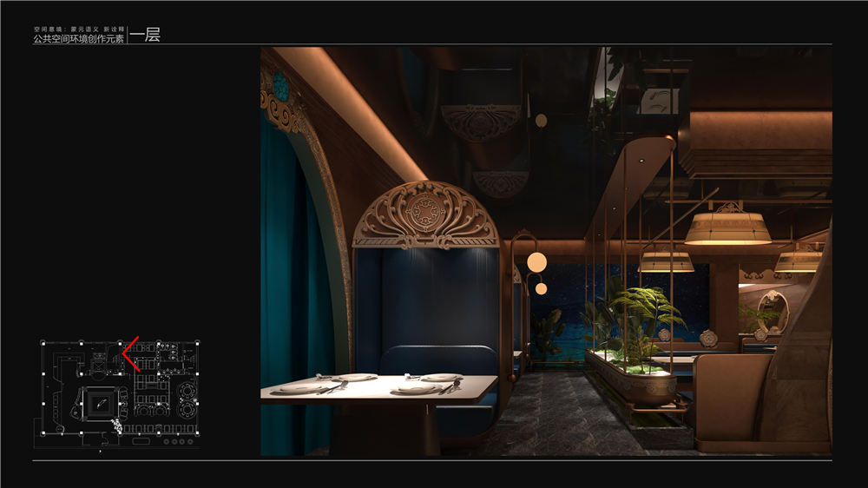The image size is (868, 488).
Task: Click the top-left corner handle of floor plan
Action: point(42,342)
